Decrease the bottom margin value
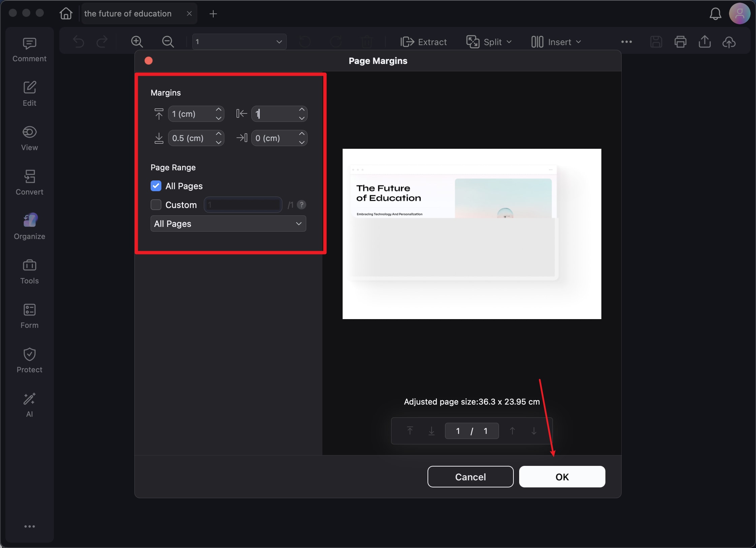 pyautogui.click(x=219, y=142)
